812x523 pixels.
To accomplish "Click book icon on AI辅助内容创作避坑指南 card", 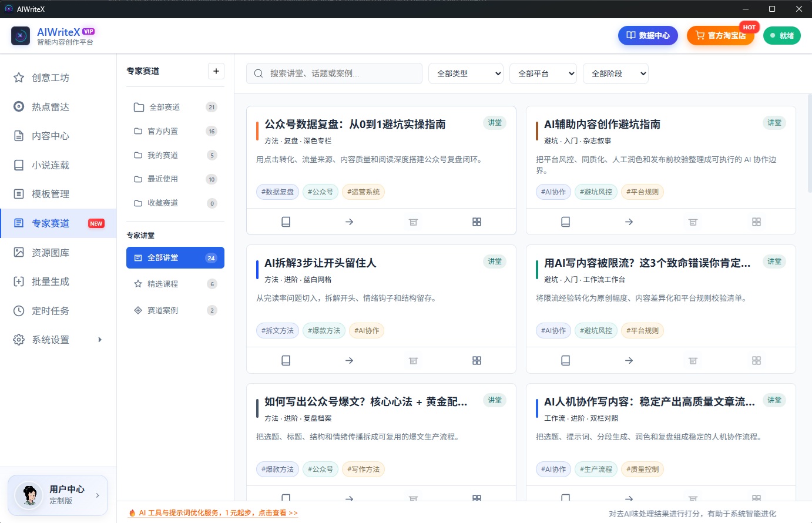I will (565, 222).
